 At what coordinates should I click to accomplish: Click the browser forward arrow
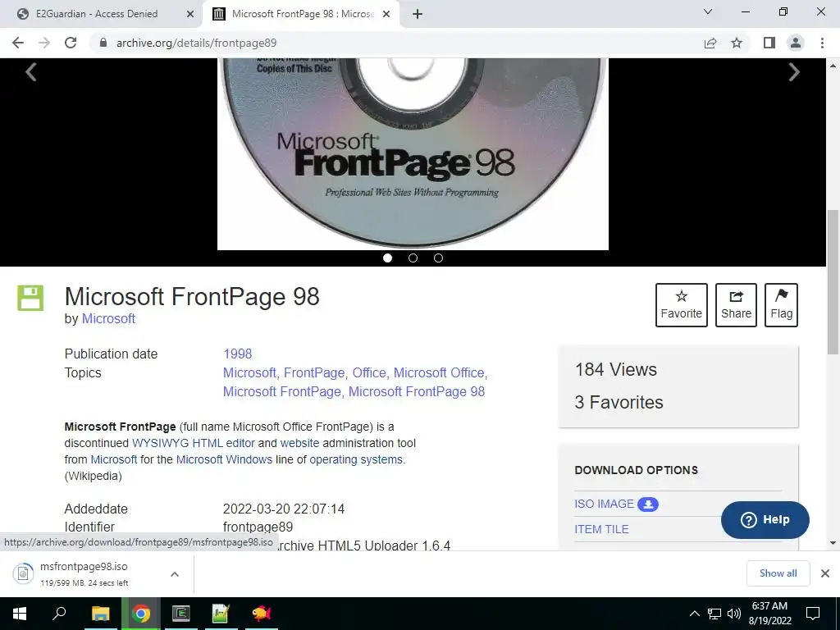[x=44, y=43]
